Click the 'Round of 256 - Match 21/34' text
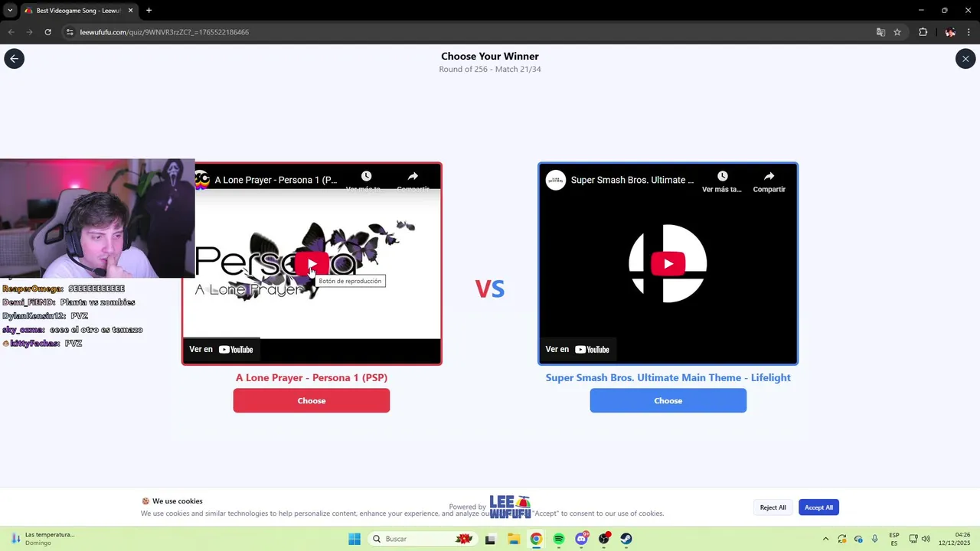This screenshot has width=980, height=551. [x=490, y=69]
